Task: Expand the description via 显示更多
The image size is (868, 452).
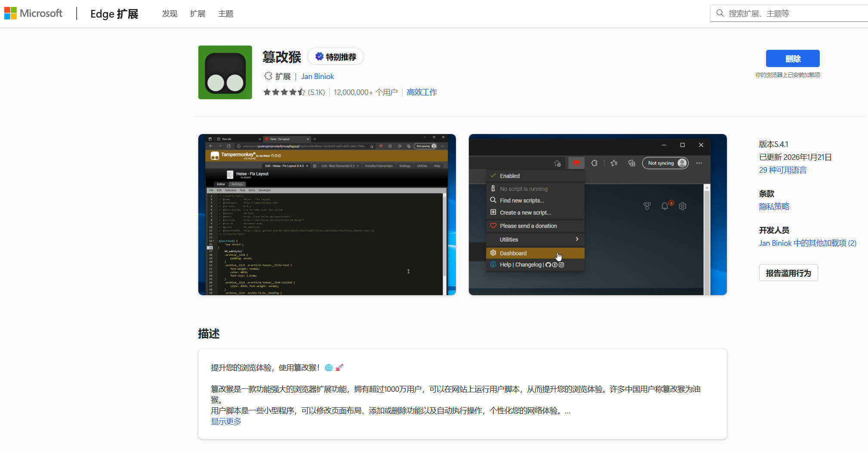Action: pos(226,421)
